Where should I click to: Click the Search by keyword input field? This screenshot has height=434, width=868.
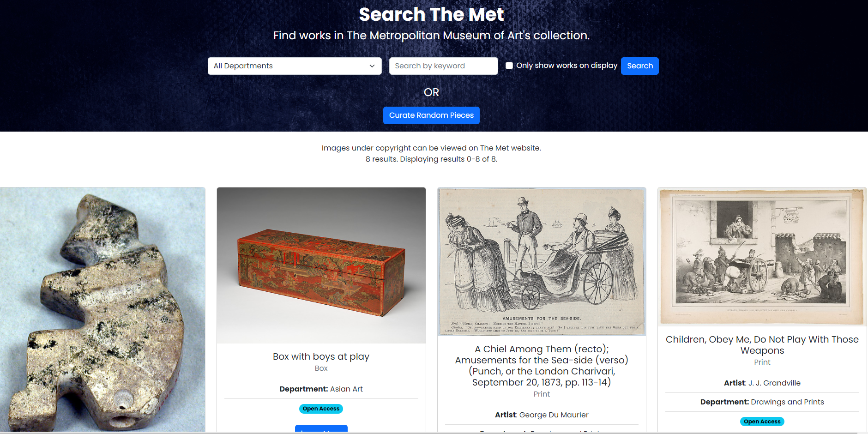point(443,66)
